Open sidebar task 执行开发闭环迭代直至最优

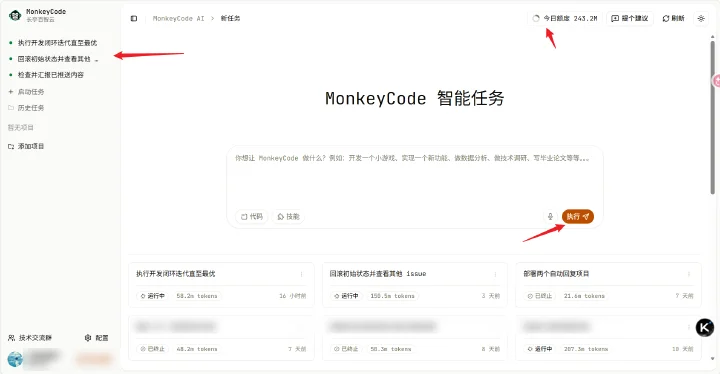[57, 43]
